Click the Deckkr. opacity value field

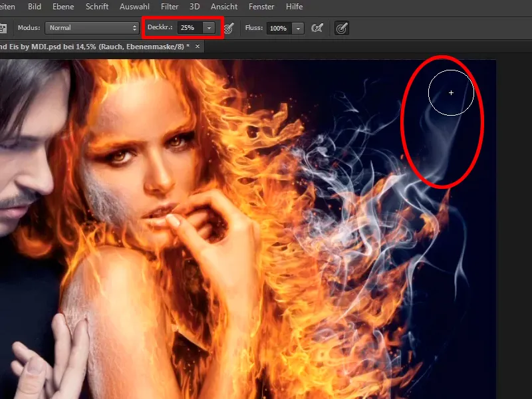click(190, 28)
